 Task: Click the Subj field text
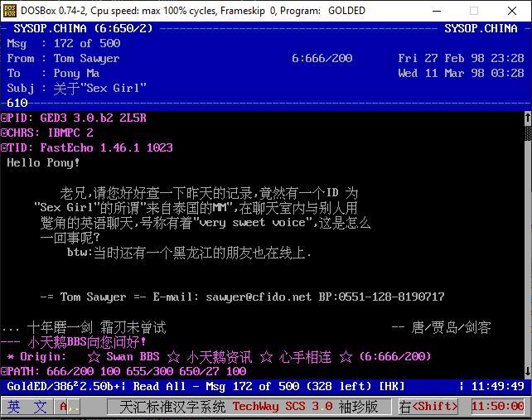pyautogui.click(x=99, y=89)
